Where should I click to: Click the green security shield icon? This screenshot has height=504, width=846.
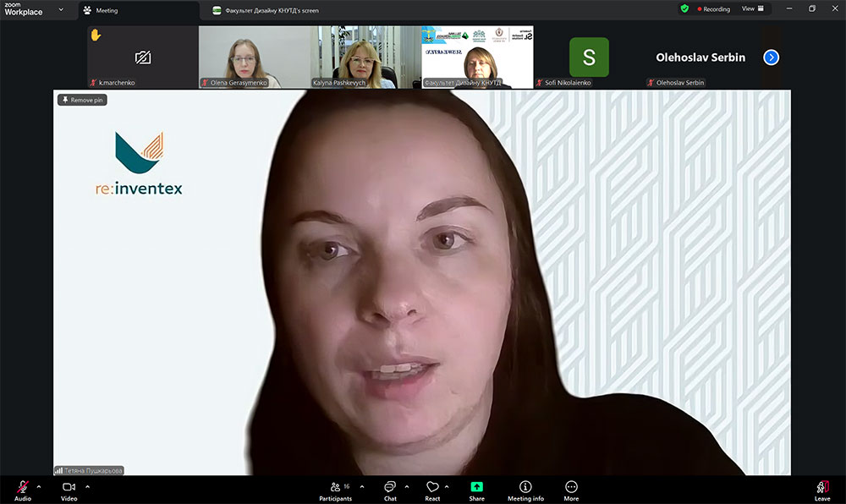pos(684,8)
